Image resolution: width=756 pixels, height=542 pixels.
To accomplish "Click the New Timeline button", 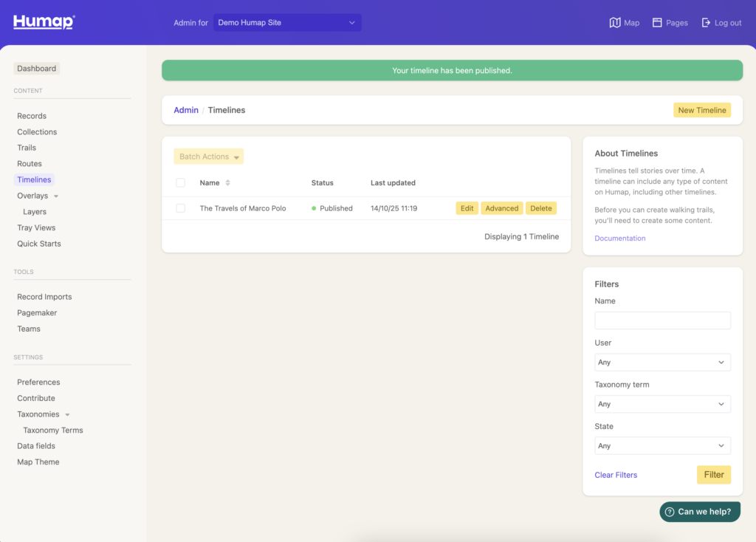I will coord(701,110).
